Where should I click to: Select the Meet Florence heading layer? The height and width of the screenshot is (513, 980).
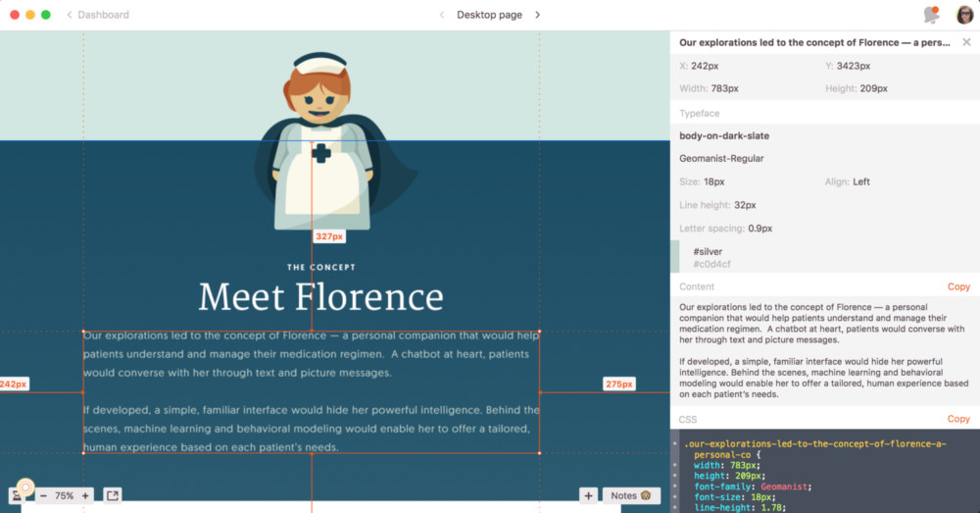tap(320, 296)
